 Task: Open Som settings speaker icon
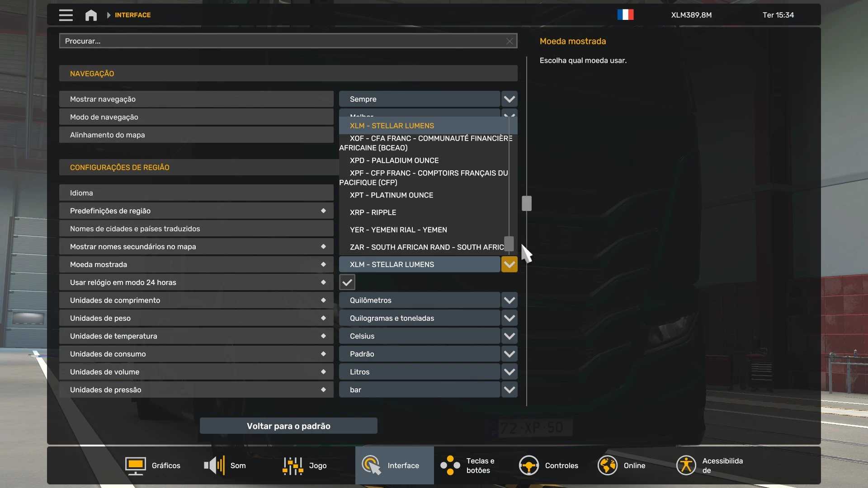pos(214,465)
